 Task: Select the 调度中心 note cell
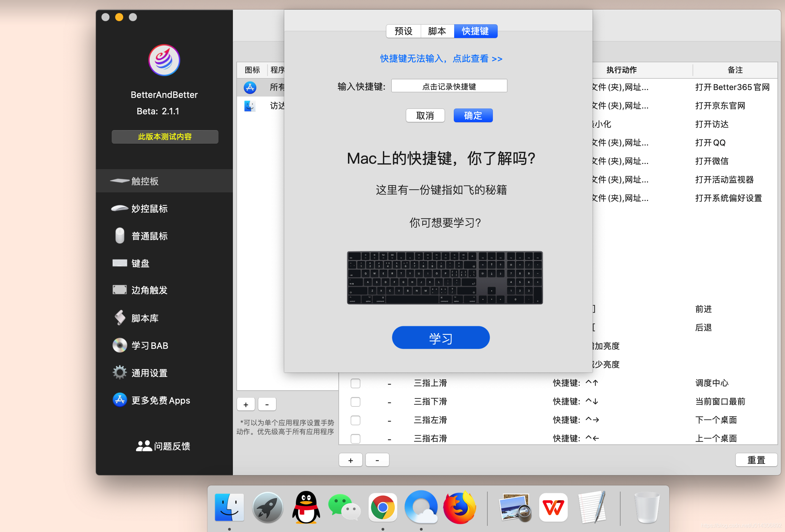point(712,383)
